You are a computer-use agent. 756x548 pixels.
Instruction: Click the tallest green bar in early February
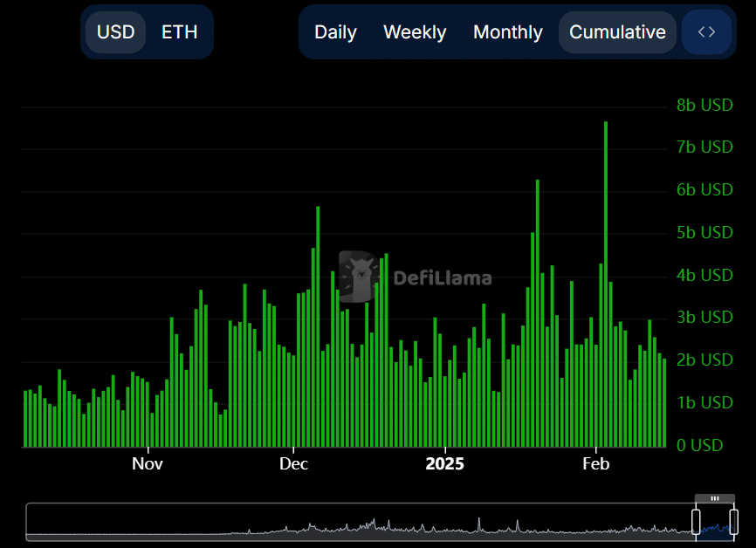(x=606, y=284)
